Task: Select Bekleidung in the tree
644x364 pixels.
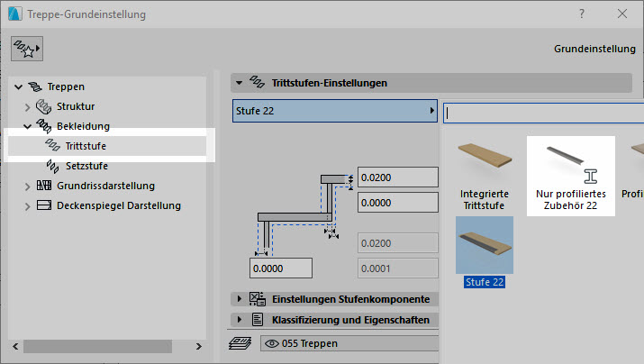Action: [83, 126]
